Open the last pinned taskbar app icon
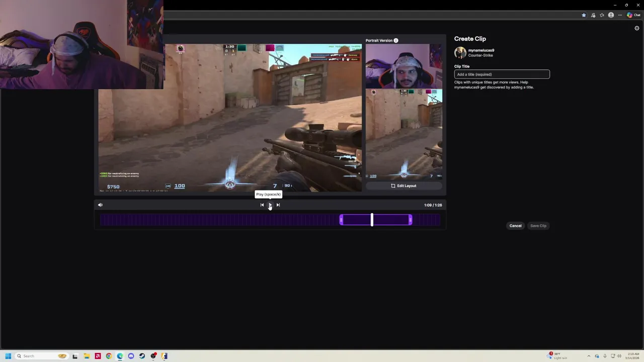Viewport: 644px width, 362px height. [x=165, y=356]
